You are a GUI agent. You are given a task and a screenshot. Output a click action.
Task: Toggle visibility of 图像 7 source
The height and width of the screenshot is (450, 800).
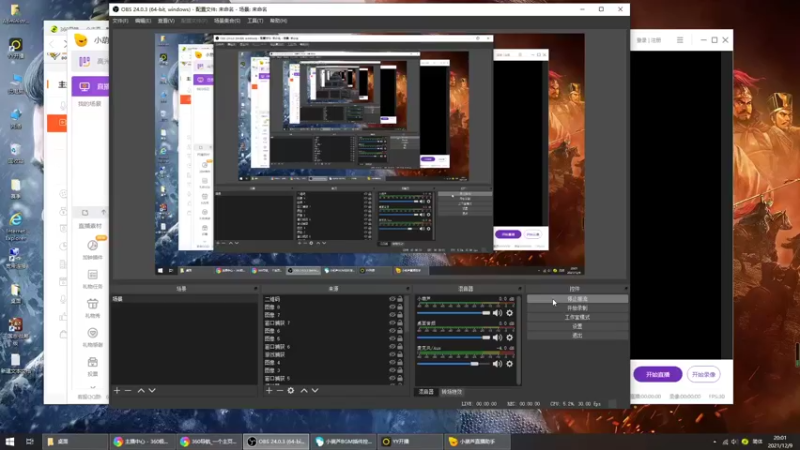[392, 315]
